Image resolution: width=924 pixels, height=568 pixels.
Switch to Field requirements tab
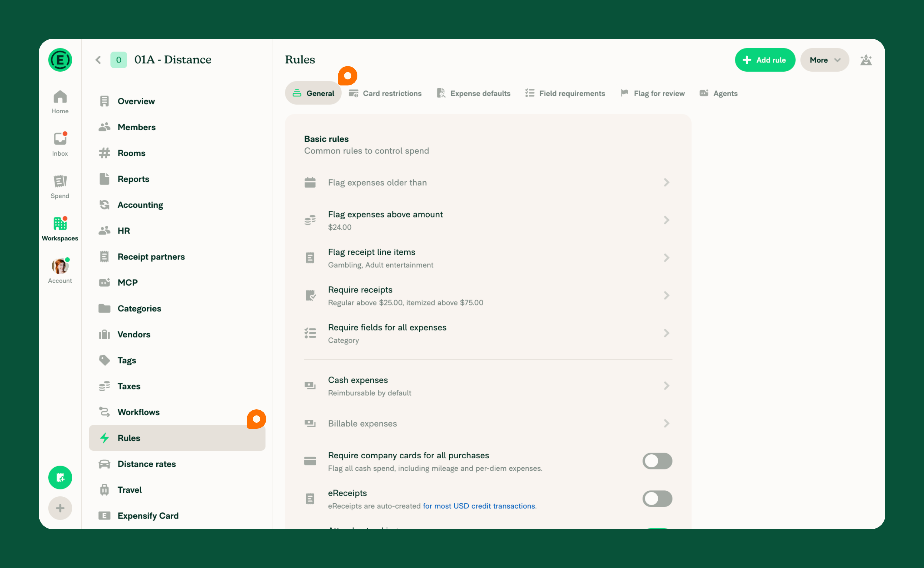565,93
